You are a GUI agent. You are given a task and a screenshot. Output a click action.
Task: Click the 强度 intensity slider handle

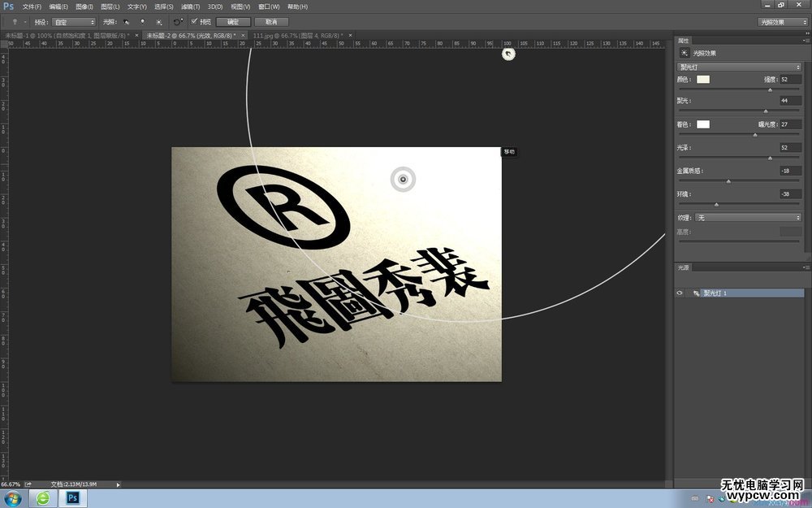point(770,89)
